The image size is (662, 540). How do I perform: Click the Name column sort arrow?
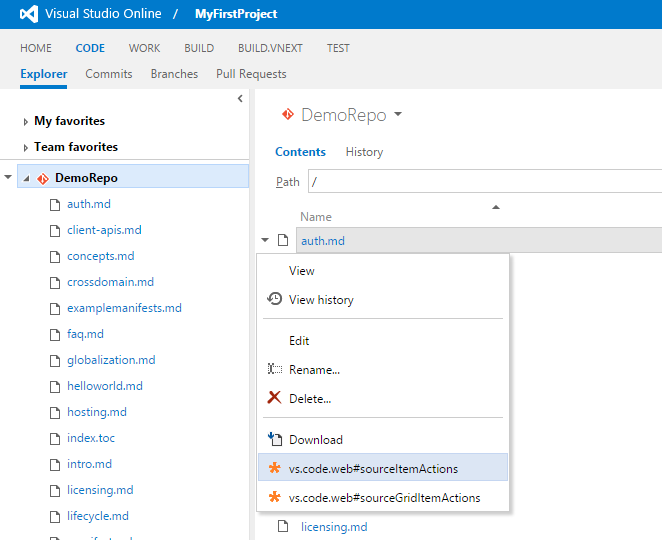click(496, 207)
